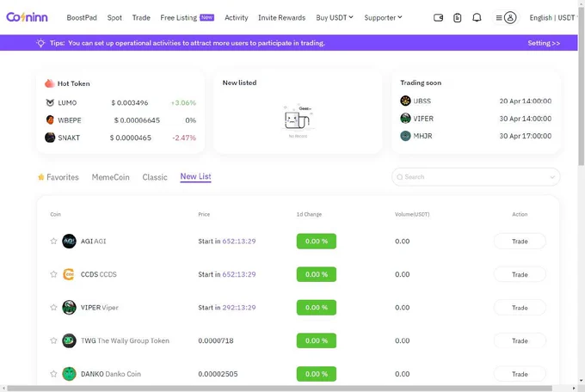This screenshot has width=585, height=392.
Task: Open the wallet icon in header
Action: [x=439, y=17]
